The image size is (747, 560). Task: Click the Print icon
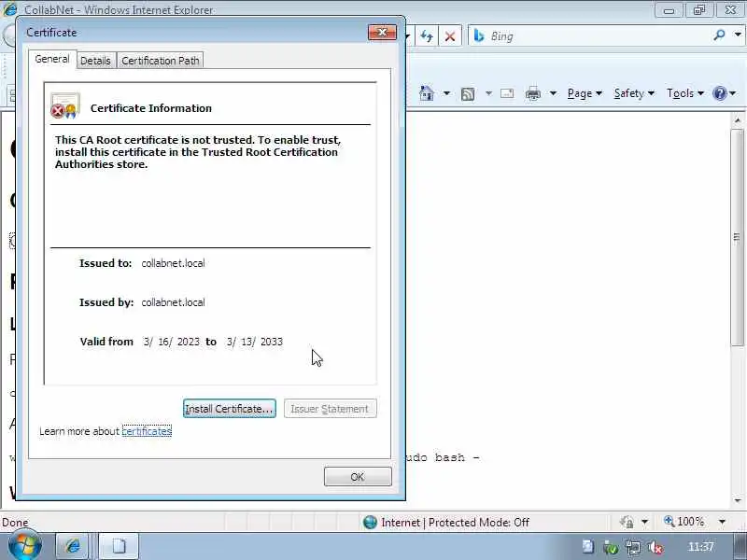tap(532, 94)
